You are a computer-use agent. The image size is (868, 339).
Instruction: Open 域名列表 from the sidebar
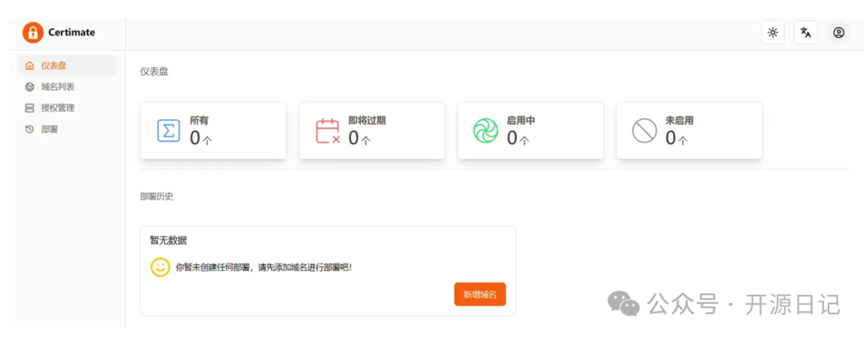57,87
